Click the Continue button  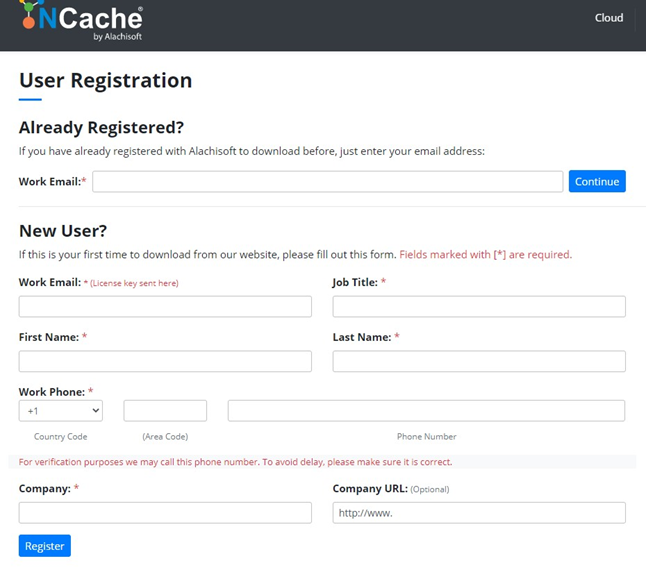tap(597, 182)
